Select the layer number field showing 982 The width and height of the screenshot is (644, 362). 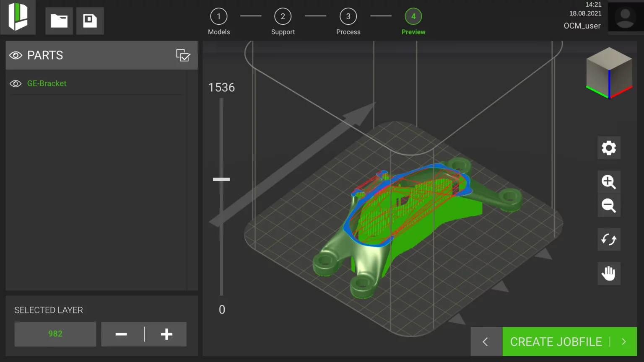pos(55,334)
